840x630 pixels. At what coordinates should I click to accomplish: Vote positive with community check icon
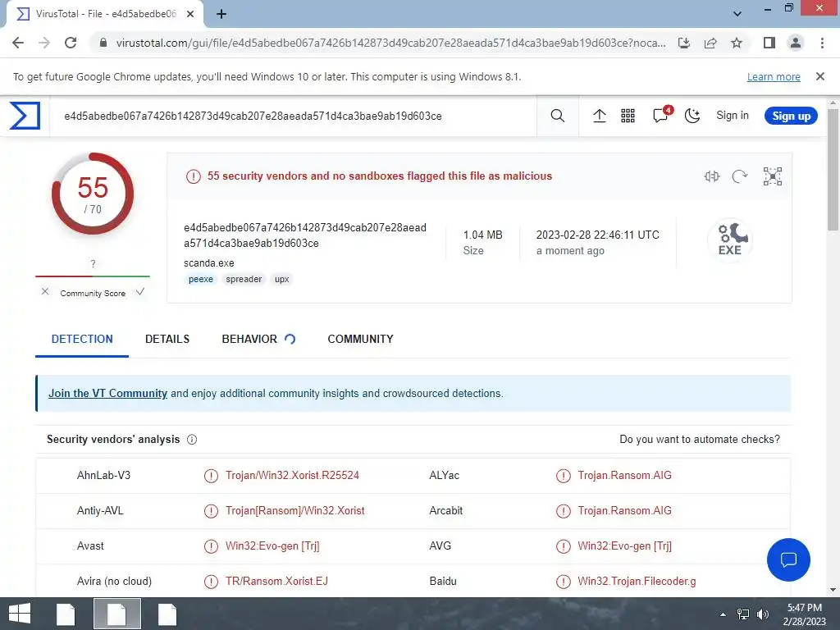[x=139, y=292]
